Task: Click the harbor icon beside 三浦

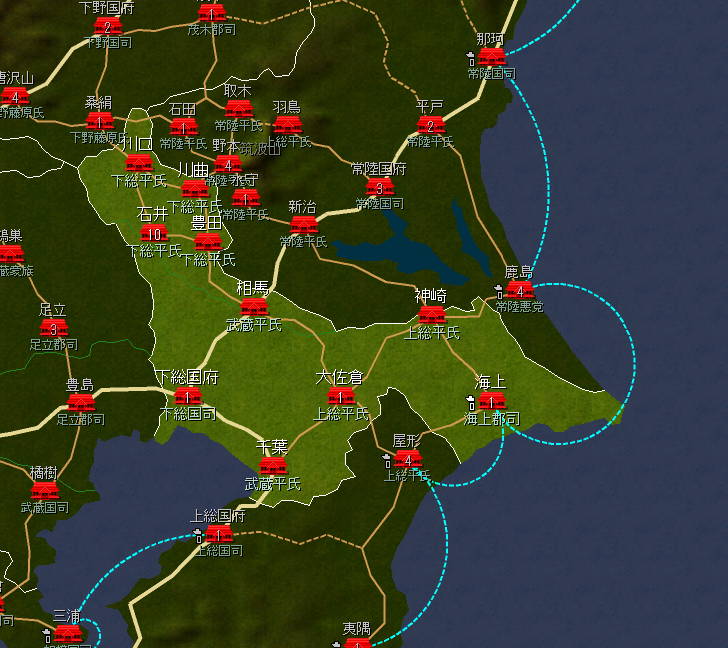Action: 46,636
